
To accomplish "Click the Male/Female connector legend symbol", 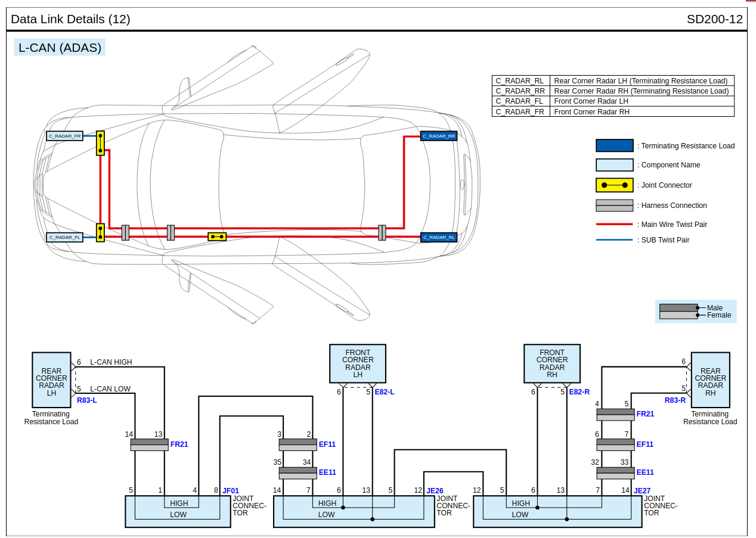I will point(678,312).
